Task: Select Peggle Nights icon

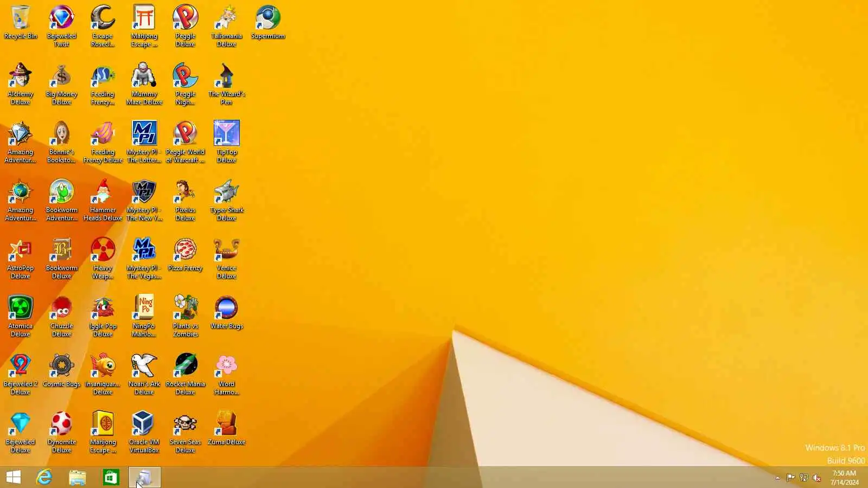Action: pyautogui.click(x=186, y=84)
